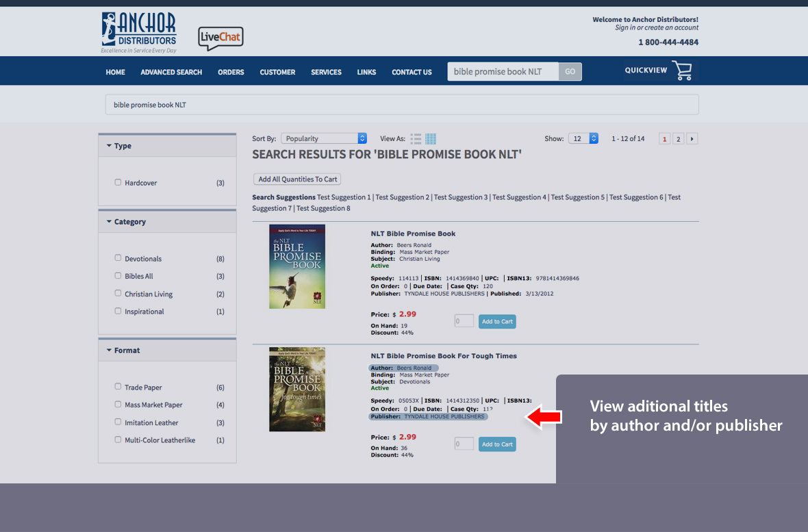
Task: Click the Anchor Distributors logo
Action: 139,32
